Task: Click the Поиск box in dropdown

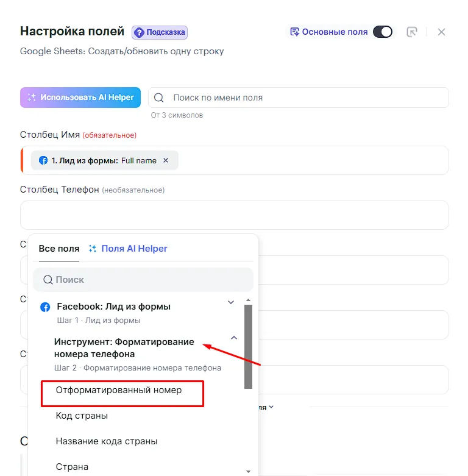Action: pyautogui.click(x=143, y=280)
